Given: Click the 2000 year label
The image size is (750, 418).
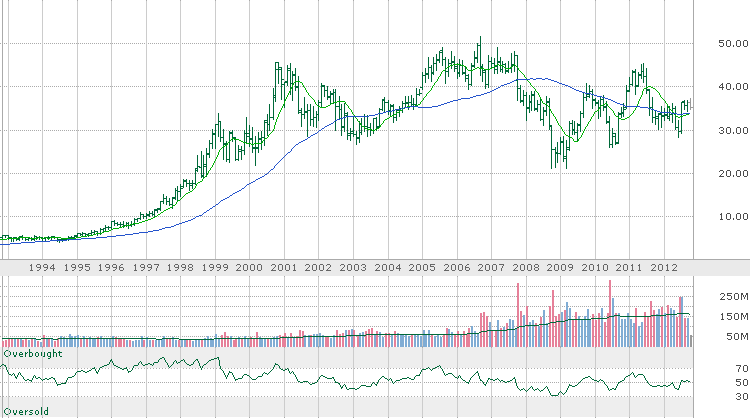Looking at the screenshot, I should coord(249,268).
